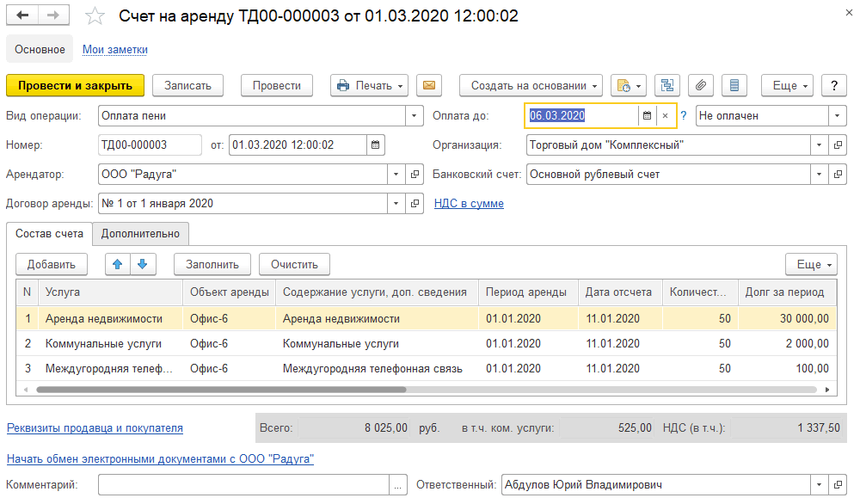Click debt value 2 000,00 cell

point(788,344)
